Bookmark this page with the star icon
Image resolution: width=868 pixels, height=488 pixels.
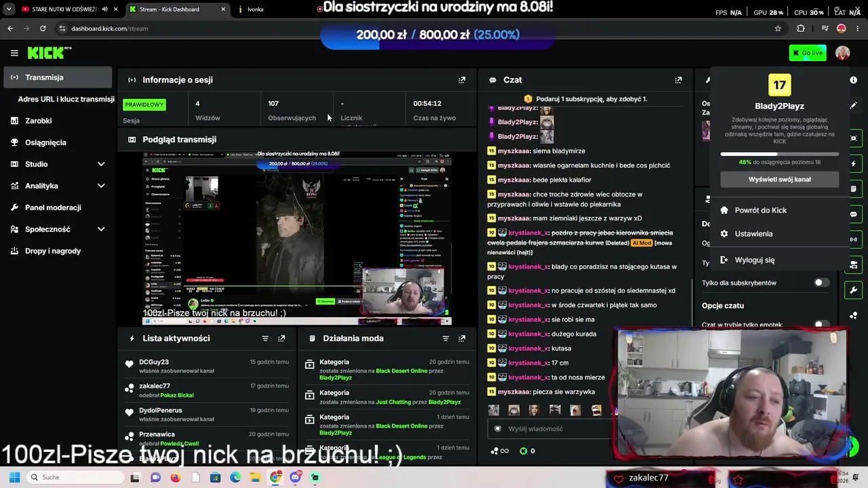(x=778, y=28)
